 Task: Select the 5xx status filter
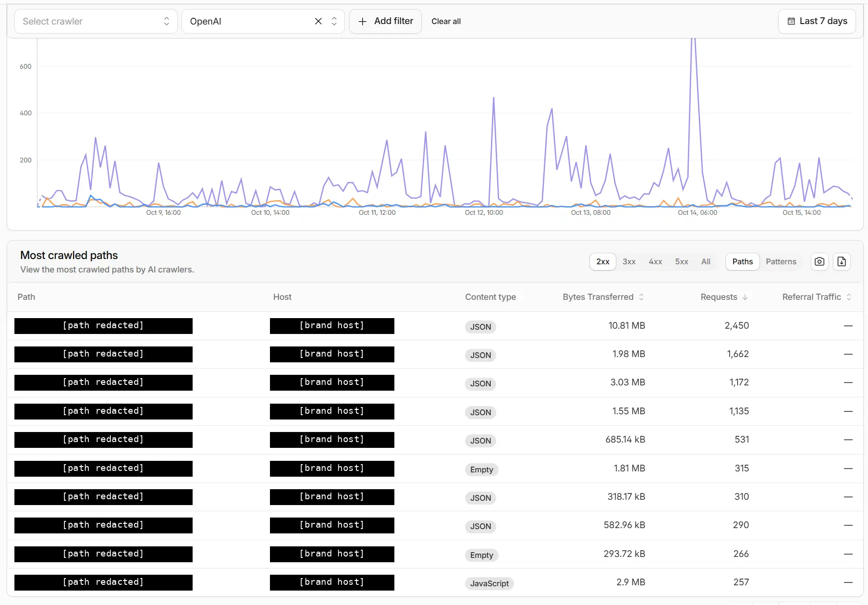pyautogui.click(x=682, y=261)
